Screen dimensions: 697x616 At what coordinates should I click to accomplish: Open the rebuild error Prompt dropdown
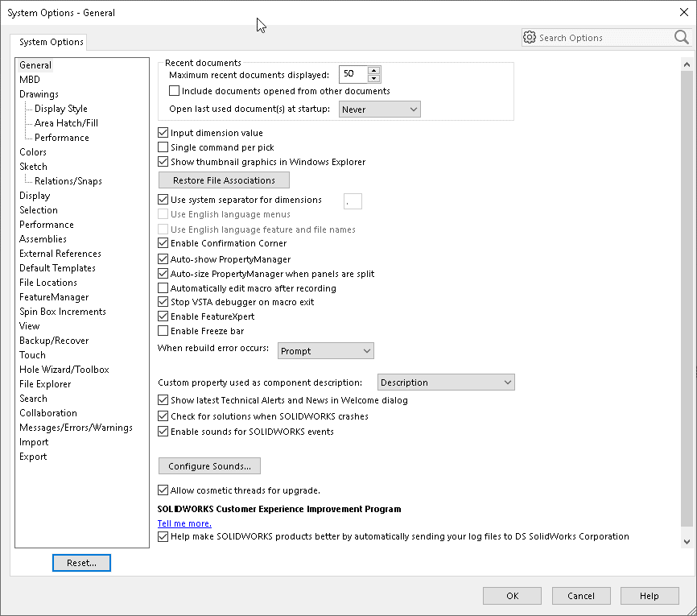[x=325, y=351]
